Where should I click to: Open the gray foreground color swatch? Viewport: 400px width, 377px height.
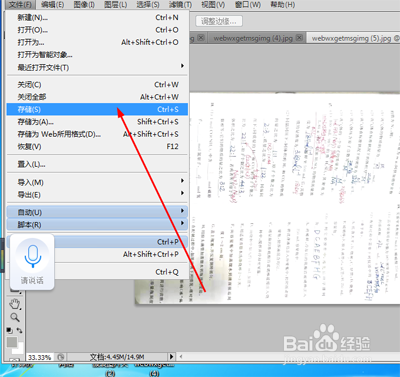[12, 342]
